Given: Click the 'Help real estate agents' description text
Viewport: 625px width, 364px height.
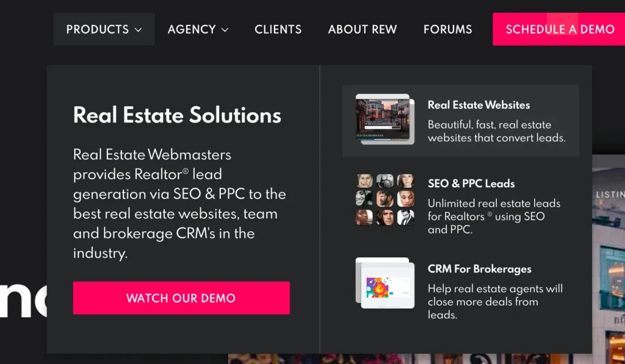Looking at the screenshot, I should pos(495,301).
